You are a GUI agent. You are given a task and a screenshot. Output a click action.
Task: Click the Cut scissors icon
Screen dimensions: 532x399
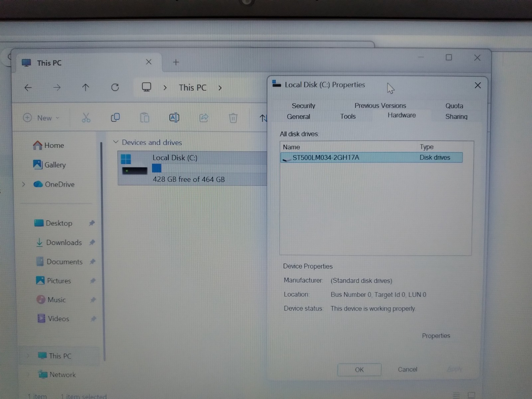tap(86, 118)
